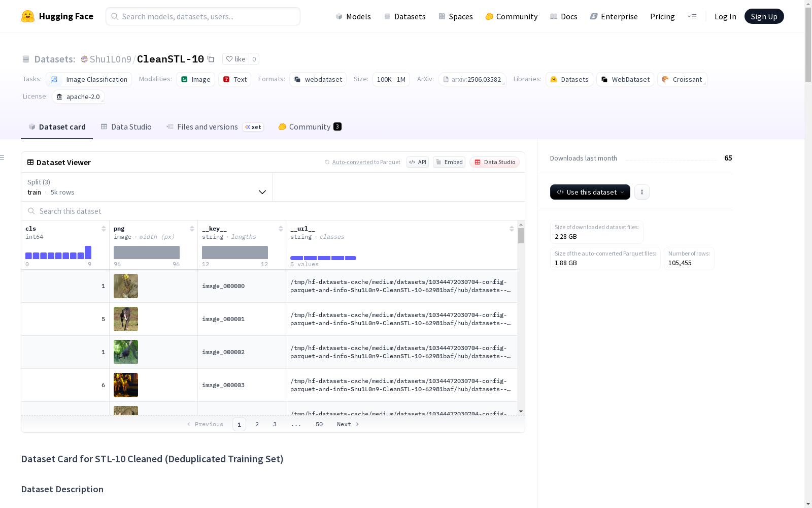The width and height of the screenshot is (812, 508).
Task: Switch to the Data Studio tab
Action: click(x=126, y=127)
